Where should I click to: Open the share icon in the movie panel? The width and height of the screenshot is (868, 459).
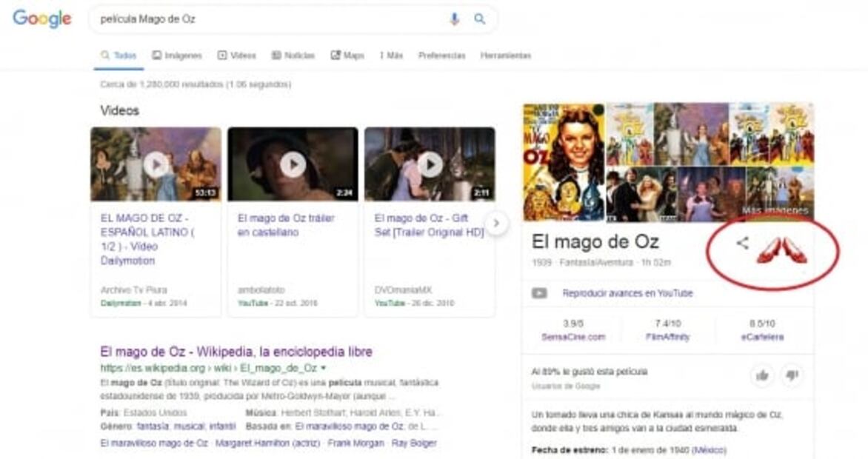(x=742, y=242)
